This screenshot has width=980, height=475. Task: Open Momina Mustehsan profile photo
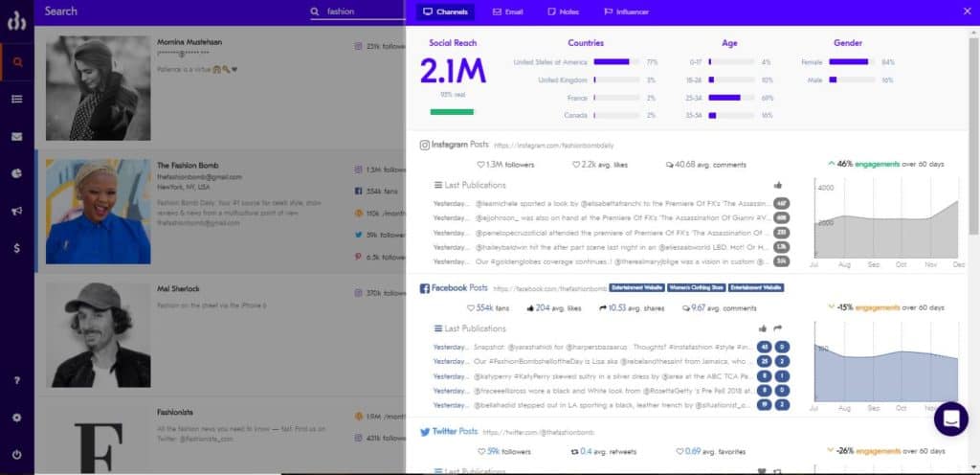(x=99, y=88)
